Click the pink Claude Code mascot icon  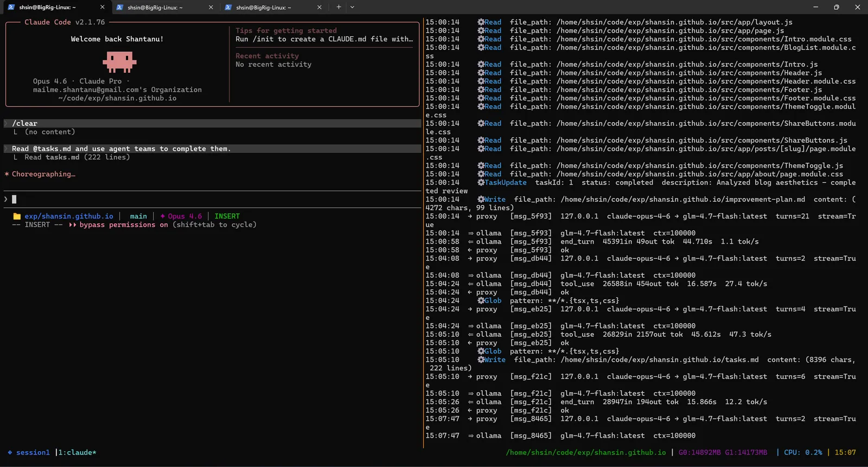pos(119,61)
